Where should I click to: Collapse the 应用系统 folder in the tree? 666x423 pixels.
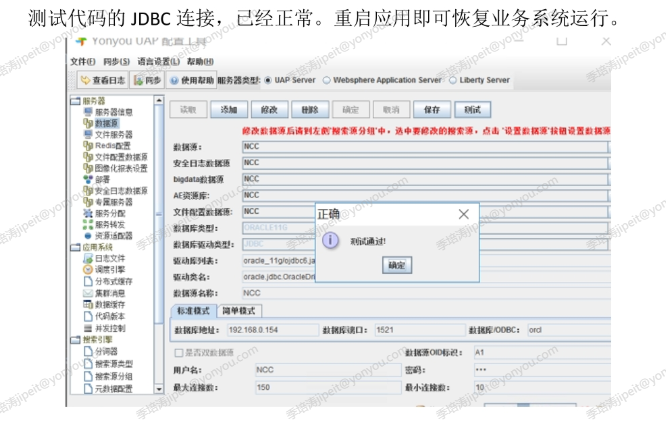click(x=75, y=247)
